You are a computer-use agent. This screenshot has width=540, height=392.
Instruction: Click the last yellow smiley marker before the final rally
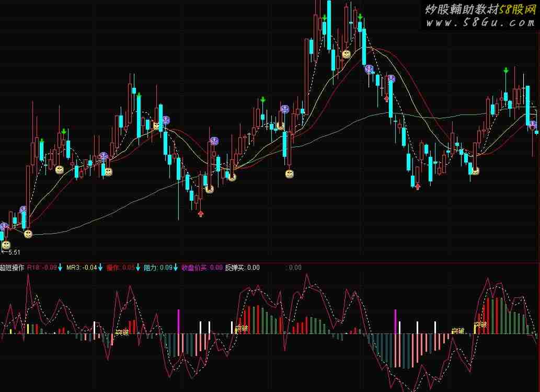pyautogui.click(x=475, y=170)
